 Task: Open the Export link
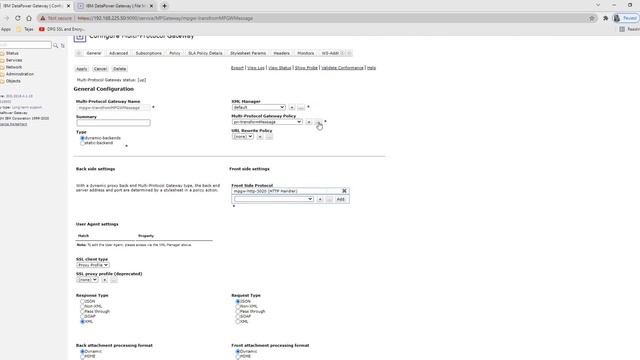(x=237, y=68)
